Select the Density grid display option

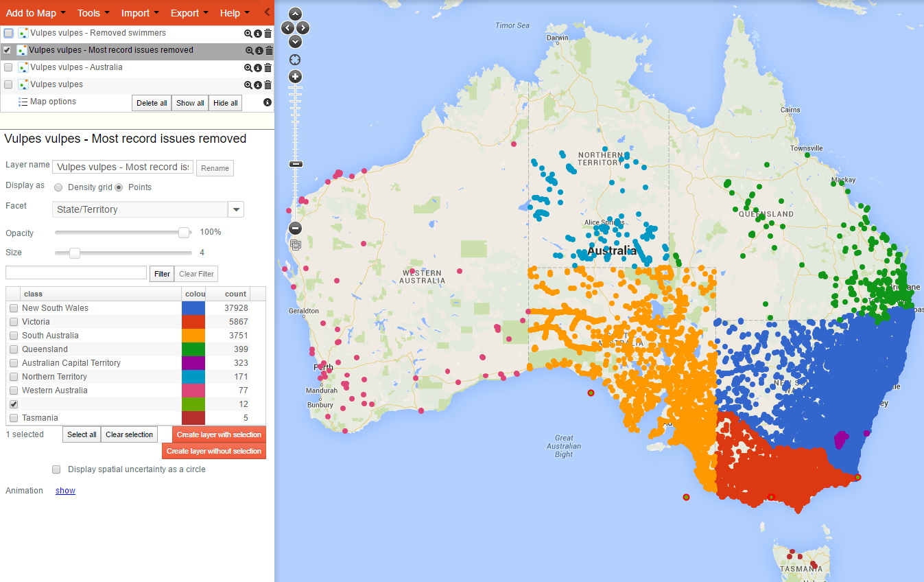click(58, 187)
